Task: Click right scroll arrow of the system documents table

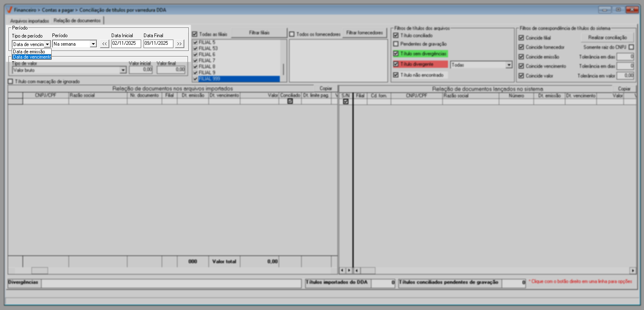Action: coord(633,270)
